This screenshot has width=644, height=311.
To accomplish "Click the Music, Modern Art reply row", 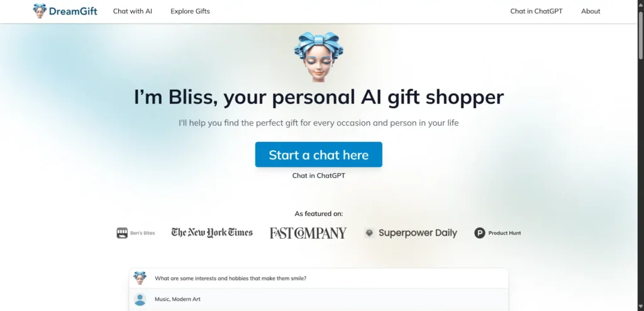I will (x=319, y=299).
